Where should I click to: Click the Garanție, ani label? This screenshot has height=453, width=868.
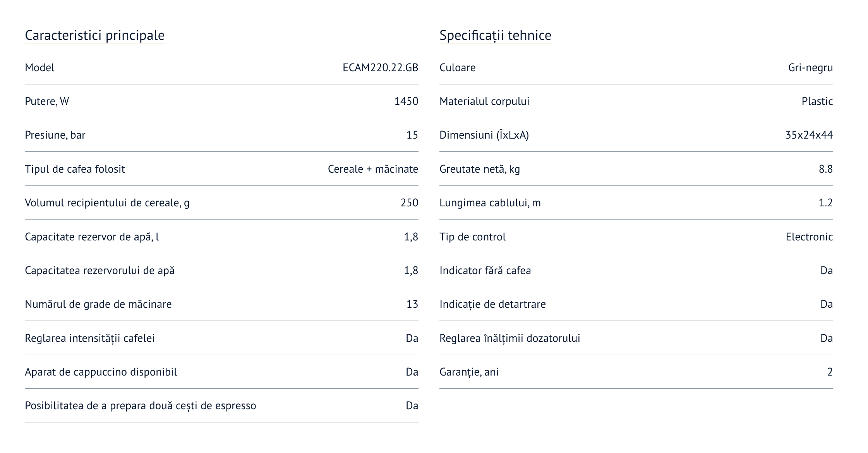coord(469,372)
